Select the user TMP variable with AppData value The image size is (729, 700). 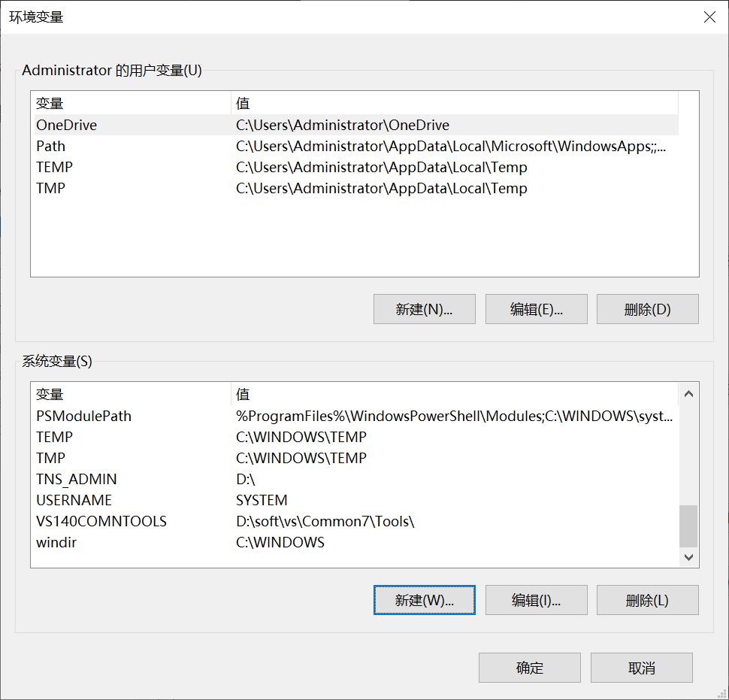pyautogui.click(x=356, y=188)
